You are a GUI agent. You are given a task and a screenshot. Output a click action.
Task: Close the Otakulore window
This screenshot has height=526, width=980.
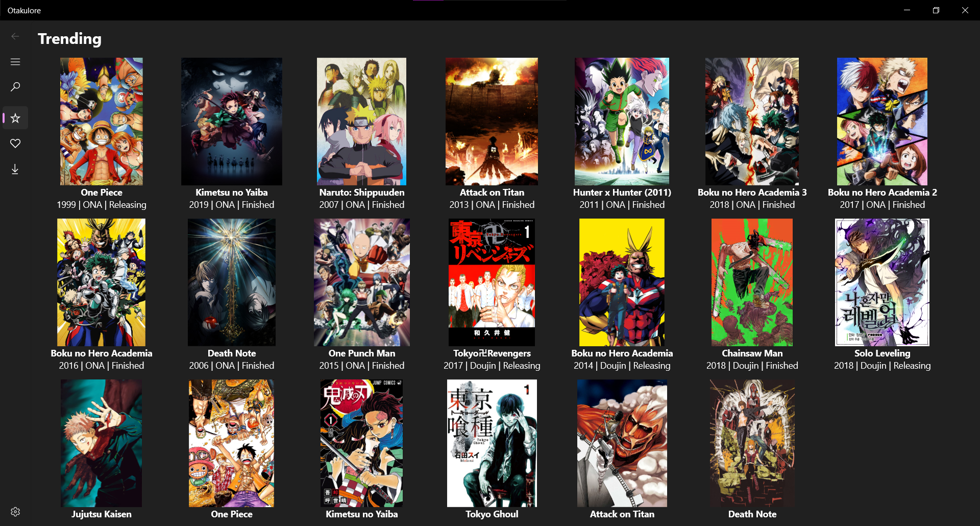click(x=965, y=10)
